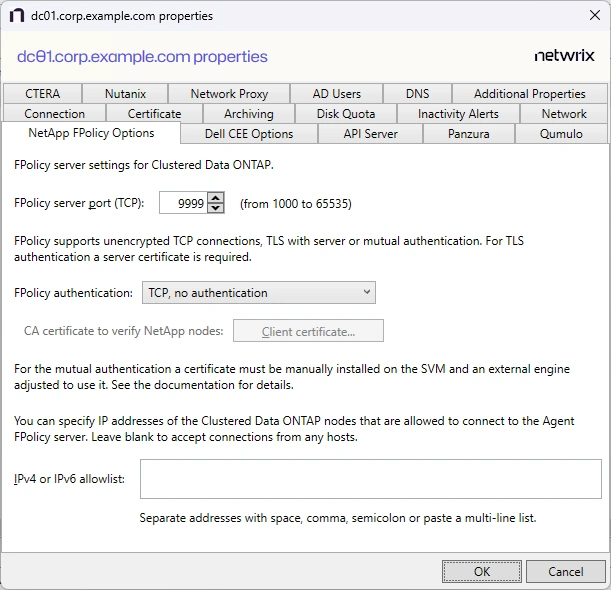Viewport: 611px width, 590px height.
Task: Decrease FPolicy server port with down arrow
Action: coord(215,208)
